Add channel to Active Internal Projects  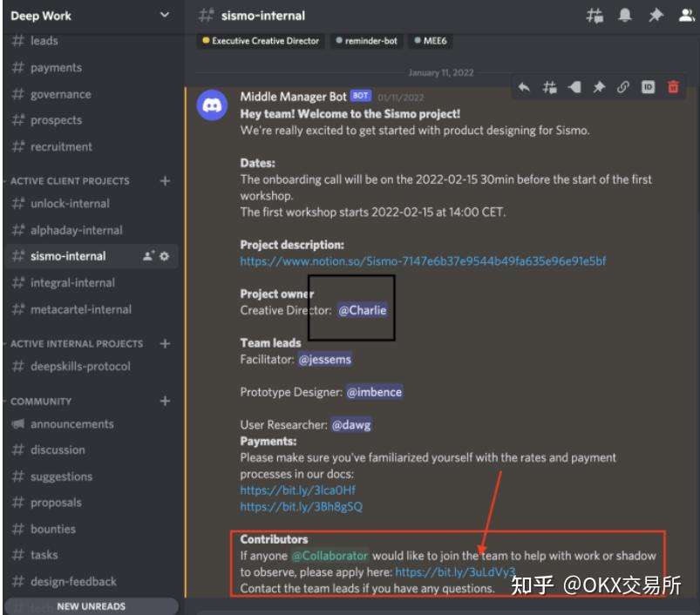165,344
